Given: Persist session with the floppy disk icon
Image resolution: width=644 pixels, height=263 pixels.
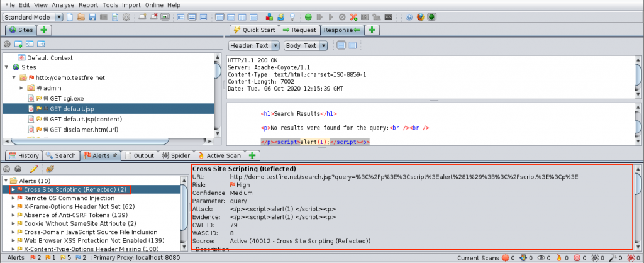Looking at the screenshot, I should coord(92,17).
